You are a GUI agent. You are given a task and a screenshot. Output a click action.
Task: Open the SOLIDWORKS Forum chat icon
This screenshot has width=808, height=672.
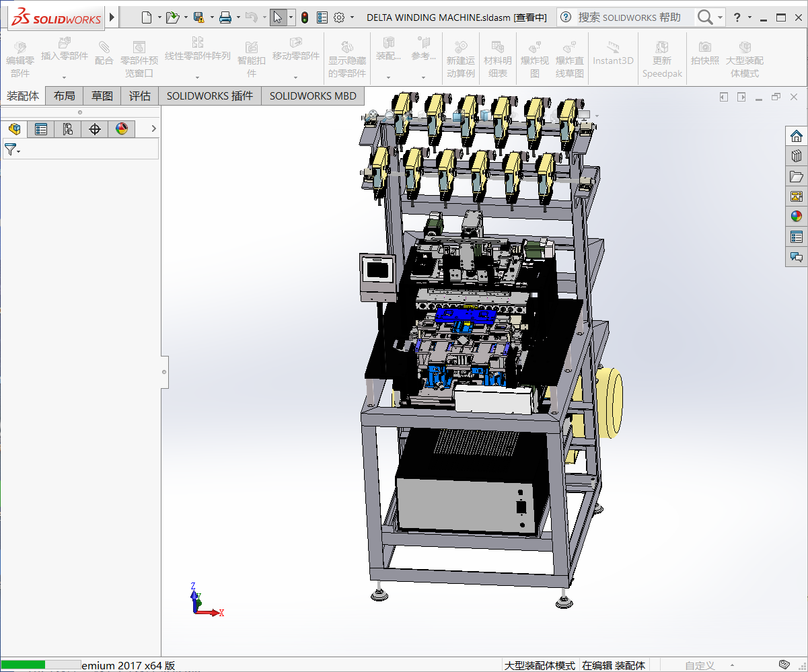point(797,257)
